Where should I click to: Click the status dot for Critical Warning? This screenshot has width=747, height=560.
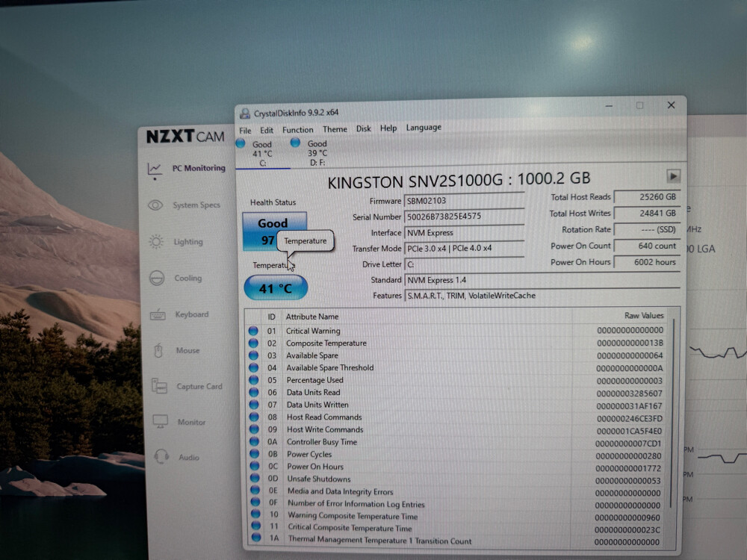pos(253,331)
